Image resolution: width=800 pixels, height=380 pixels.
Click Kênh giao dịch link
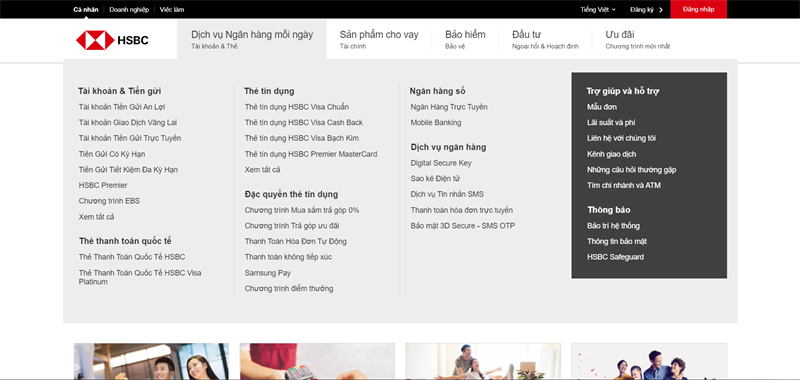(611, 154)
